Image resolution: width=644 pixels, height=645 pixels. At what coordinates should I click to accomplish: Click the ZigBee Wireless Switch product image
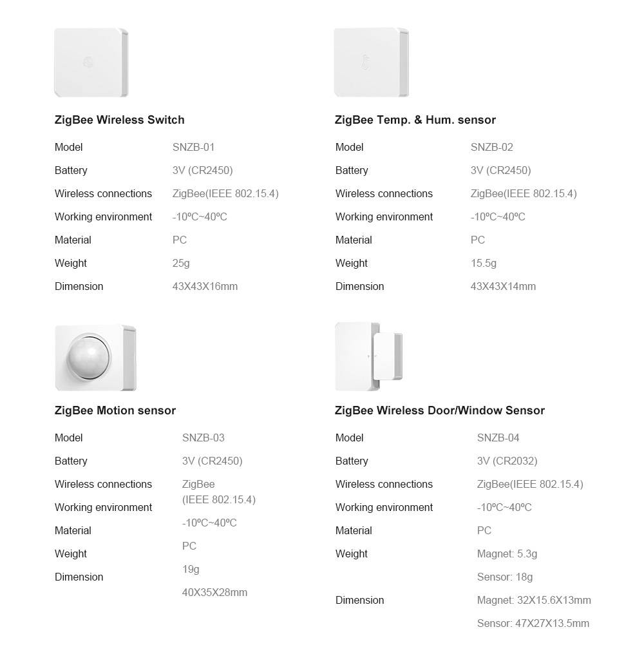(x=91, y=63)
